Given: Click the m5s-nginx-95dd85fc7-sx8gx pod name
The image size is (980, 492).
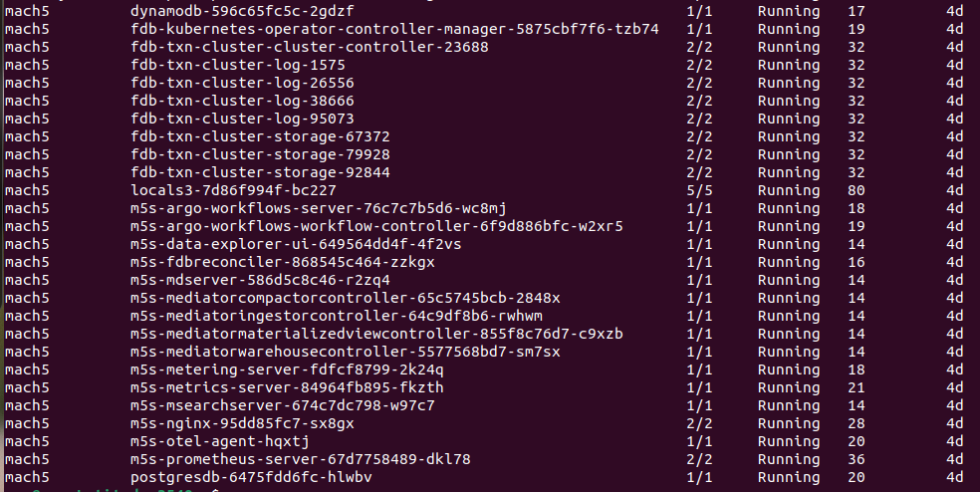Looking at the screenshot, I should point(242,423).
